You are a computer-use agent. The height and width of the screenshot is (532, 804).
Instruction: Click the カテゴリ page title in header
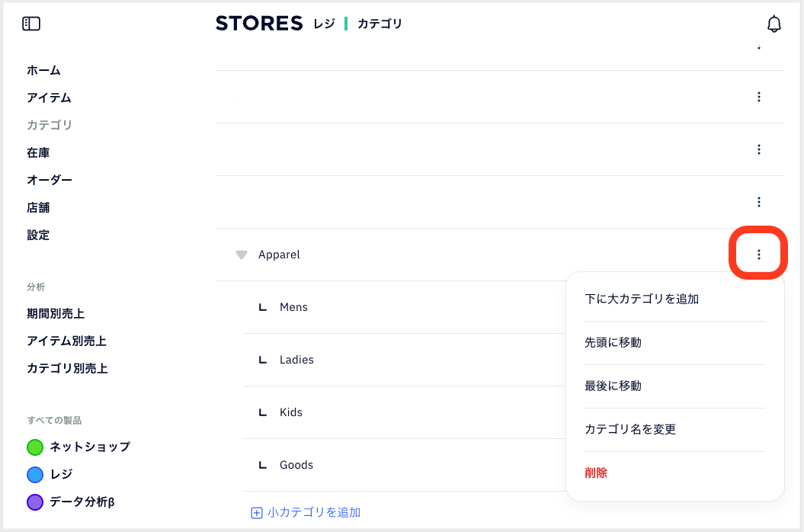tap(380, 24)
